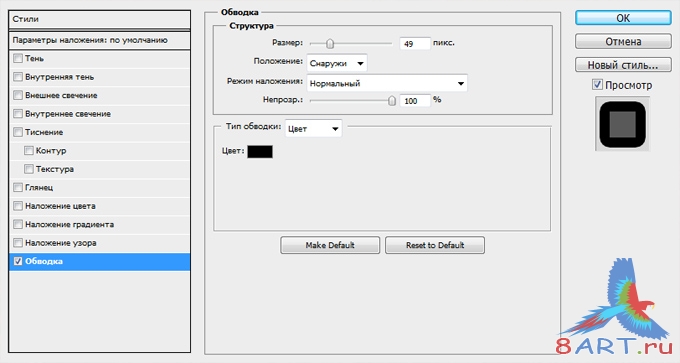Click the style preview thumbnail
Viewport: 680px width, 363px height.
pyautogui.click(x=622, y=124)
